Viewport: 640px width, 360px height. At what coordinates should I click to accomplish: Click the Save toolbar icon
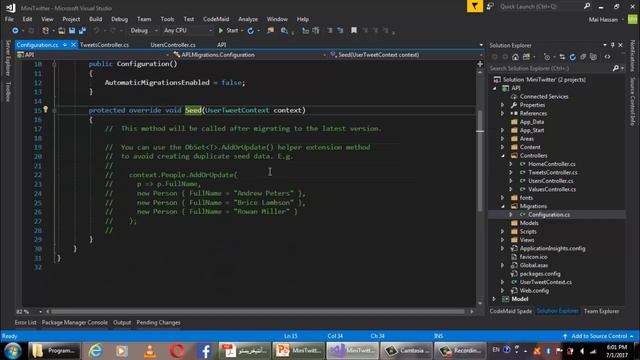(72, 31)
